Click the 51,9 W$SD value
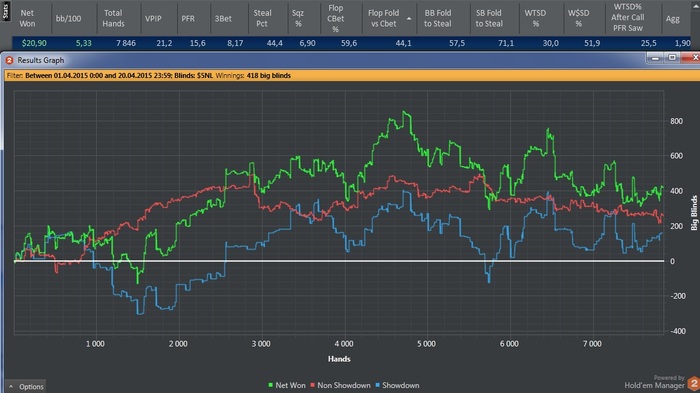 click(x=592, y=43)
